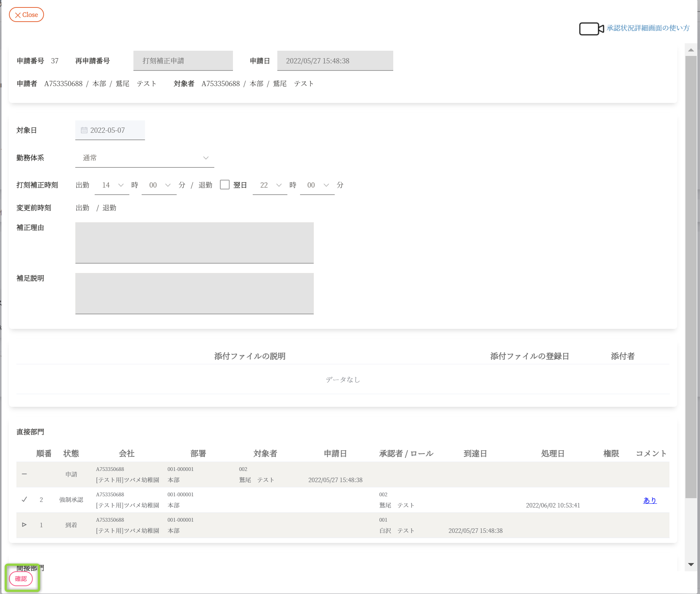This screenshot has height=594, width=700.
Task: Click the dash icon on the 申請 row
Action: tap(24, 474)
